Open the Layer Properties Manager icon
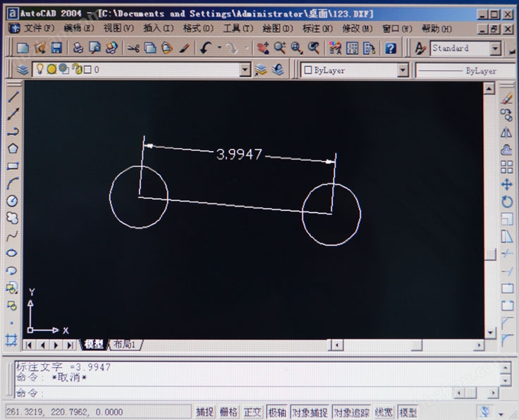Viewport: 519px width, 420px height. point(22,70)
